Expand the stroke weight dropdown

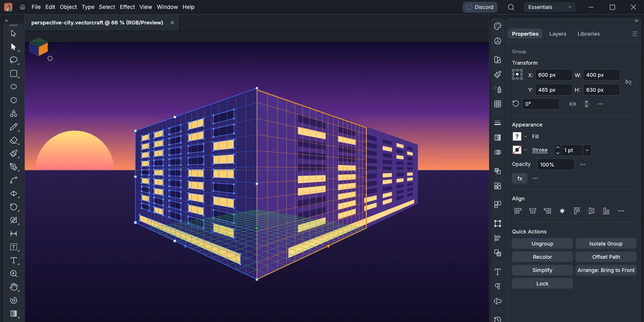click(587, 150)
